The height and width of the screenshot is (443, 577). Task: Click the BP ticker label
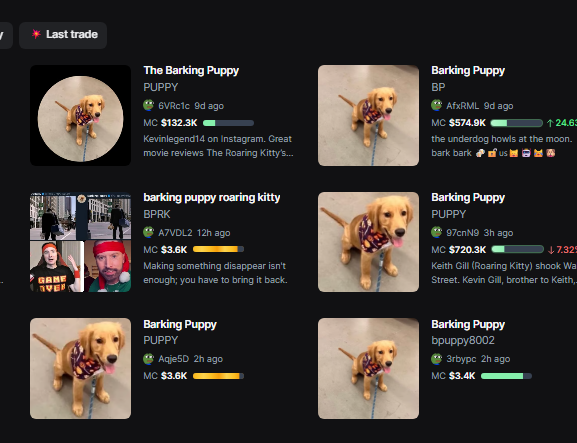(x=438, y=87)
